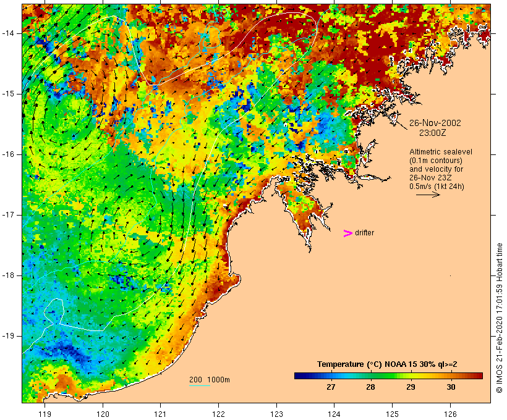Click the IMOS copyright timestamp text
507x420 pixels.
point(500,318)
